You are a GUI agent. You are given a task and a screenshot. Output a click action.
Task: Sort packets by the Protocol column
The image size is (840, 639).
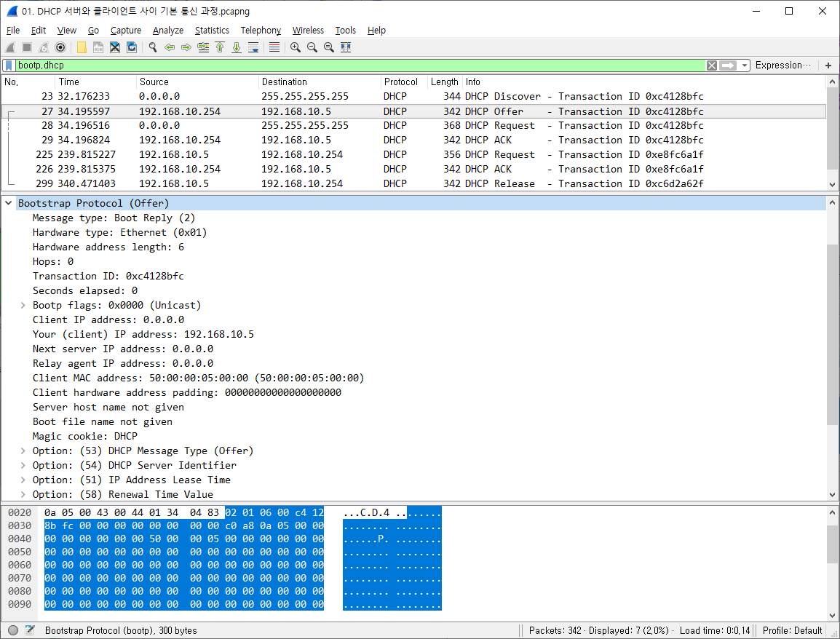pyautogui.click(x=404, y=82)
